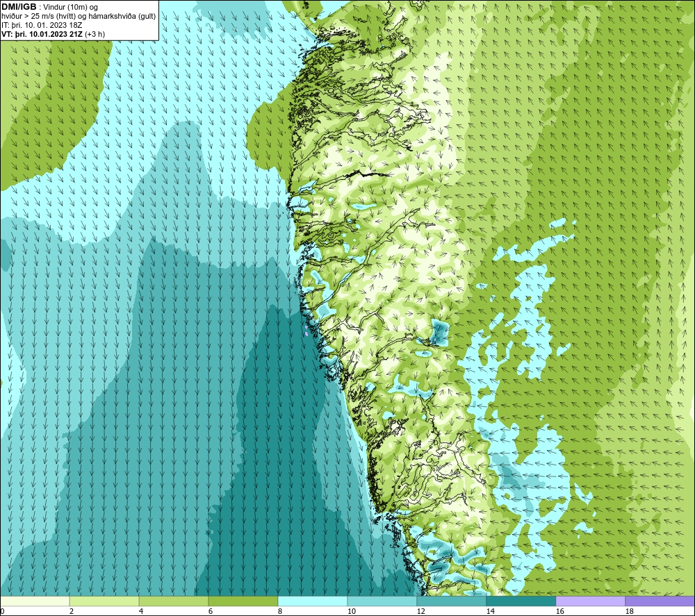The image size is (695, 616).
Task: Click the legend label '12'
Action: [x=421, y=612]
